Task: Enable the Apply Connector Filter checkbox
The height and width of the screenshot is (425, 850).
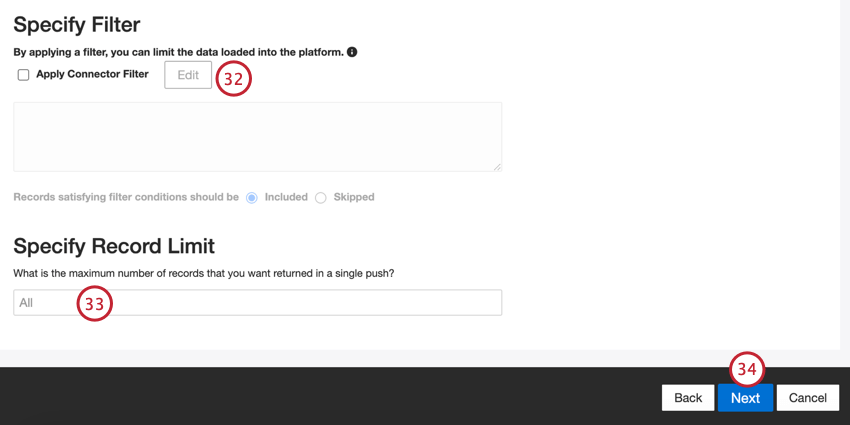Action: tap(23, 75)
